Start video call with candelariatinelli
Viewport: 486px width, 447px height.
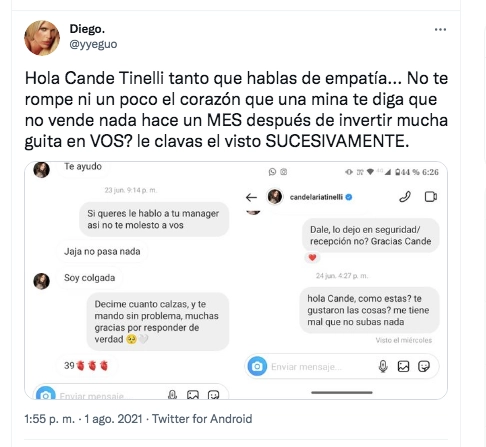click(431, 197)
